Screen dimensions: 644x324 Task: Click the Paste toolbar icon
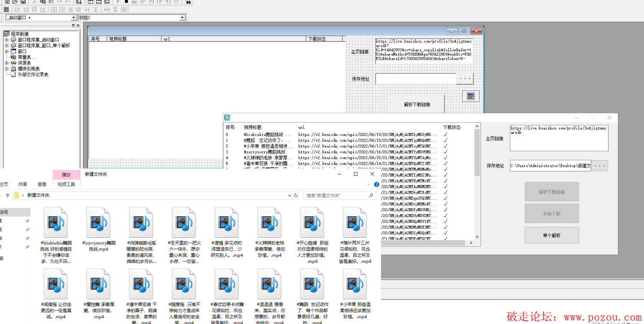click(50, 2)
